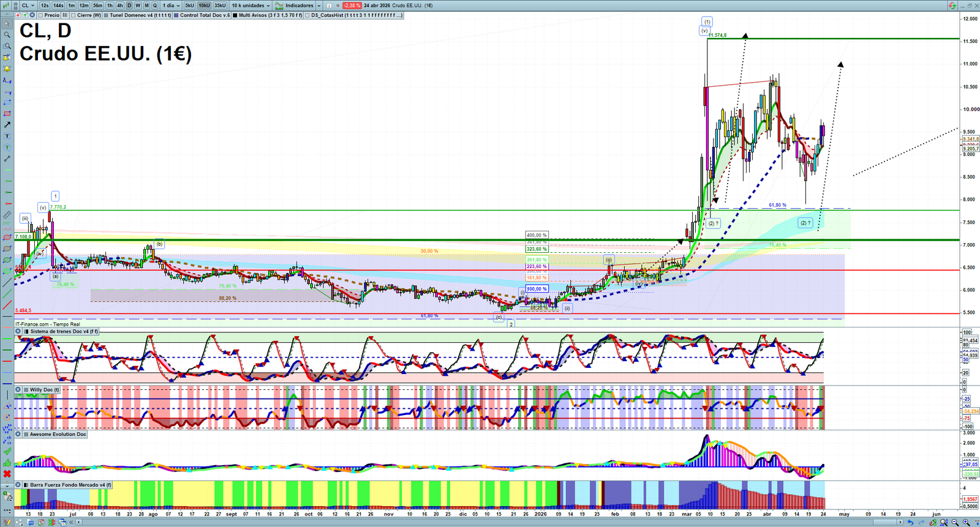Click the red plus add-indicator icon

coord(19,15)
